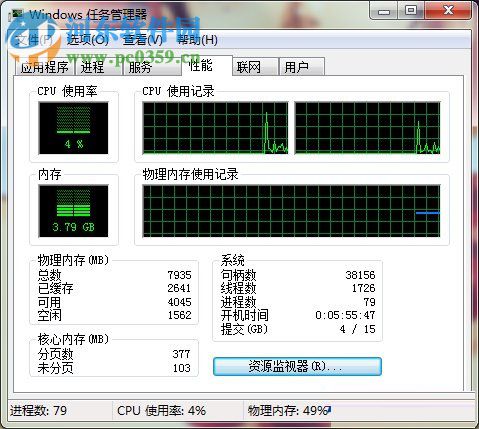This screenshot has height=429, width=479.
Task: Minimize the Task Manager window
Action: click(384, 11)
